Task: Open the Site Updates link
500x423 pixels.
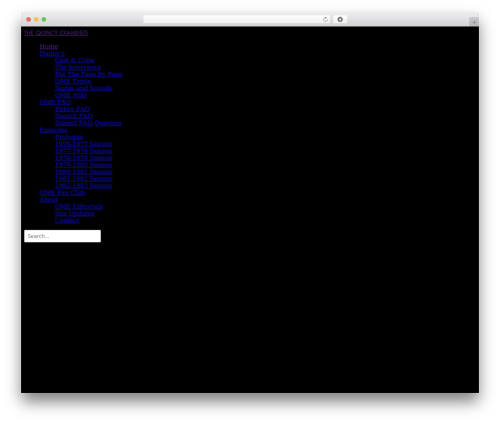Action: tap(75, 213)
